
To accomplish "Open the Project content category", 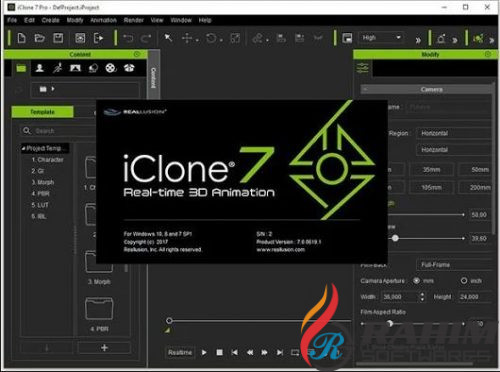I will (x=21, y=68).
